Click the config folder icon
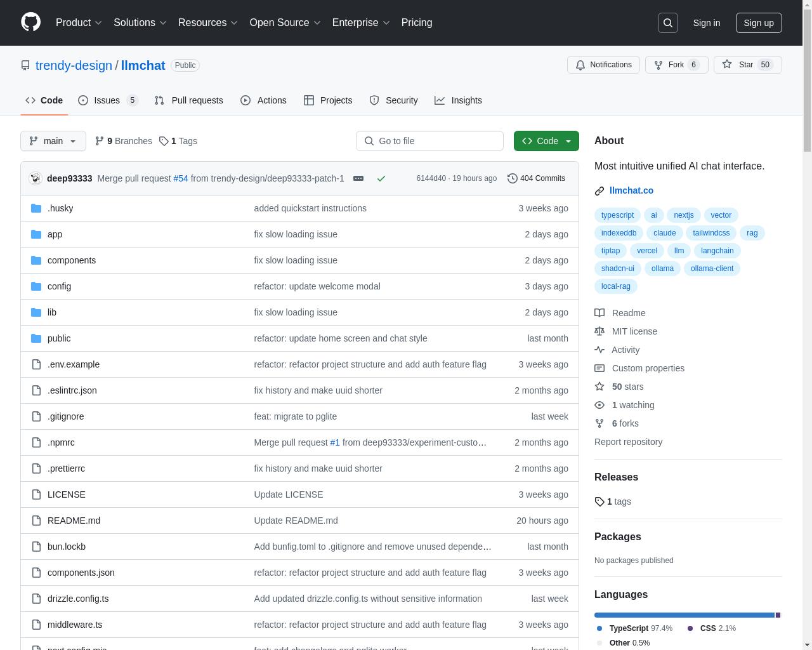Viewport: 812px width, 650px height. pos(36,286)
